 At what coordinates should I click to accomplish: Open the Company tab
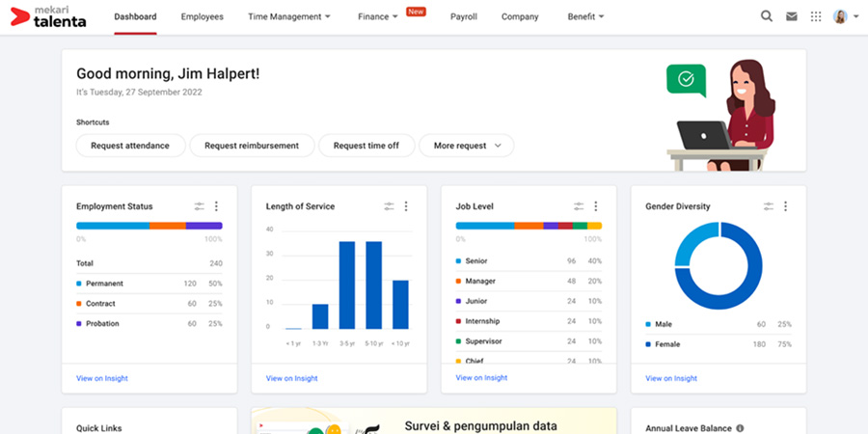coord(520,16)
